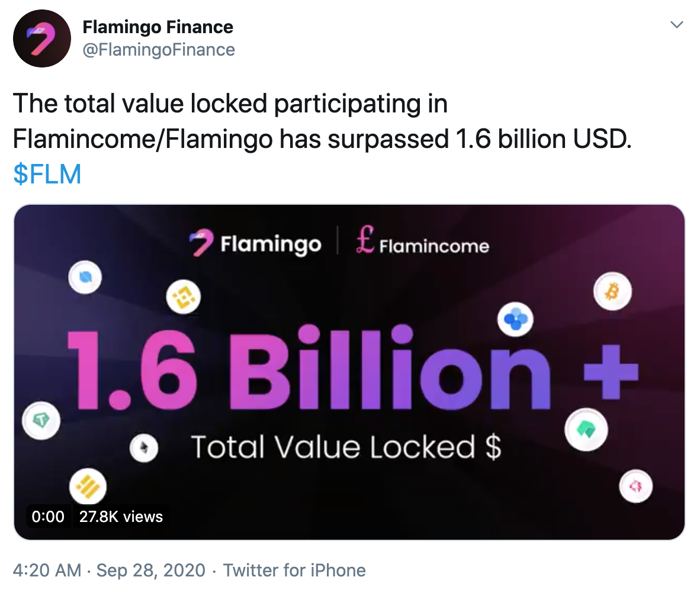This screenshot has width=700, height=593.
Task: Click the blue OKB icon in the banner
Action: click(x=514, y=319)
